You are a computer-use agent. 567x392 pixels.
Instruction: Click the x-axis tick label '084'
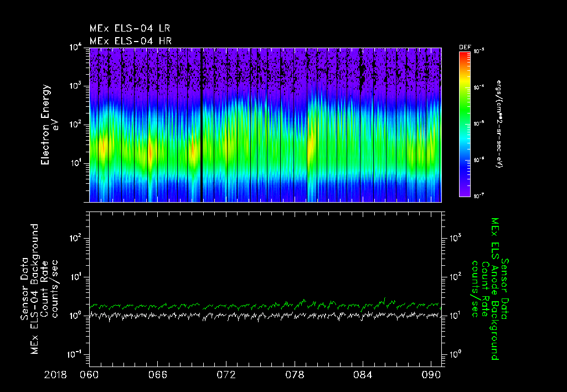click(363, 375)
